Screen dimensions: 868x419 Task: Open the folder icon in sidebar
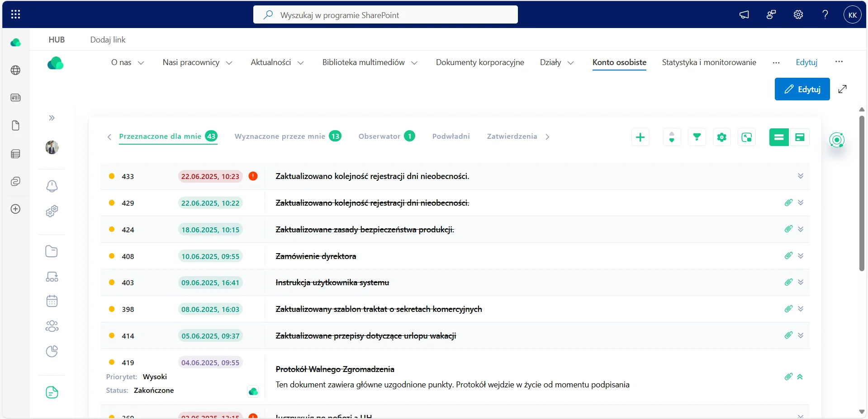pyautogui.click(x=52, y=251)
